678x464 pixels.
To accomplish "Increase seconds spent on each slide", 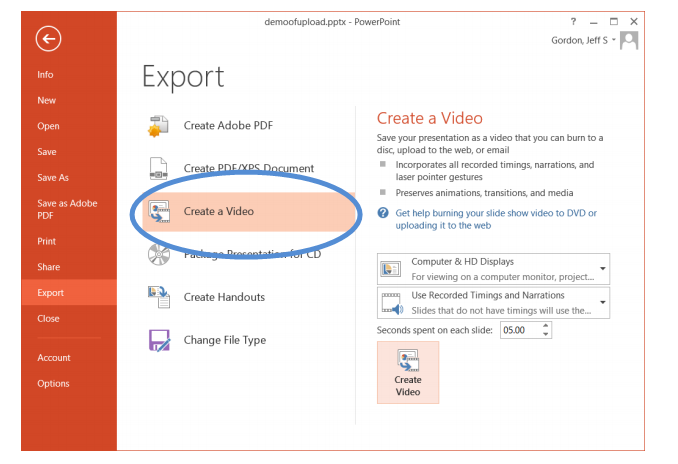I will 546,326.
